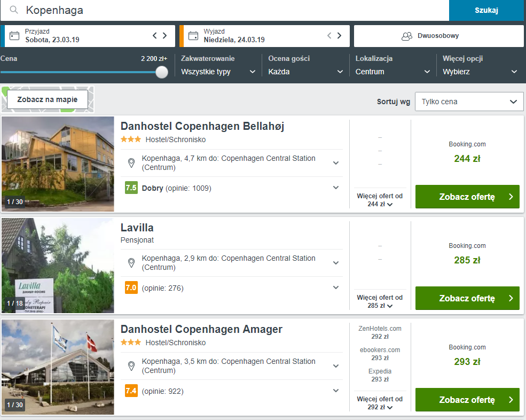Screen dimensions: 526x420
Task: Open the Sortuj wg sorting dropdown
Action: [x=469, y=102]
